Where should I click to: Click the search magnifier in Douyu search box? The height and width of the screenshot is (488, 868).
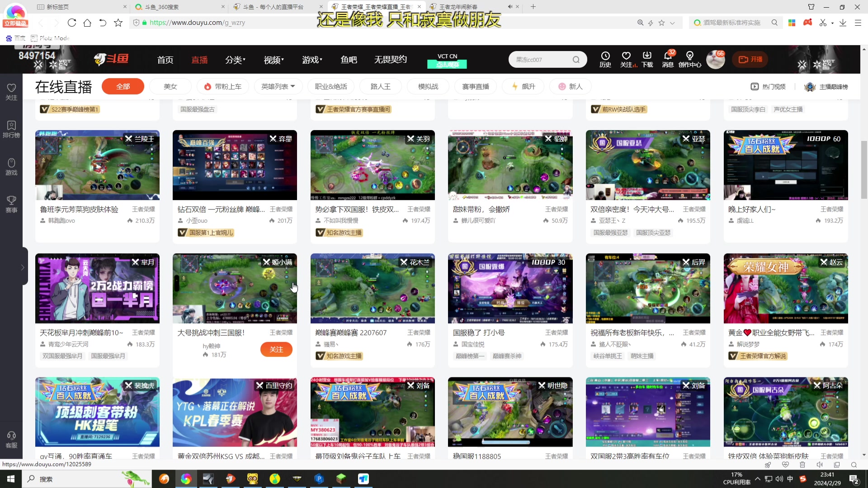coord(576,60)
